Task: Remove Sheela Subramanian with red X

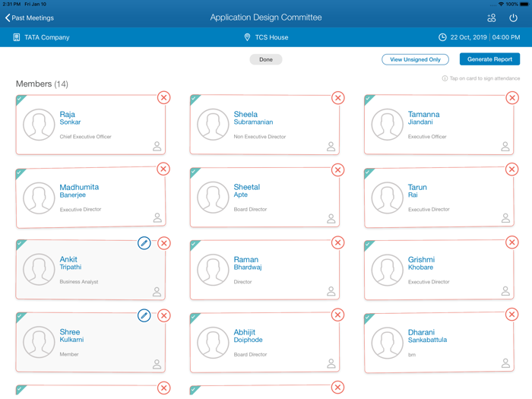Action: click(x=338, y=98)
